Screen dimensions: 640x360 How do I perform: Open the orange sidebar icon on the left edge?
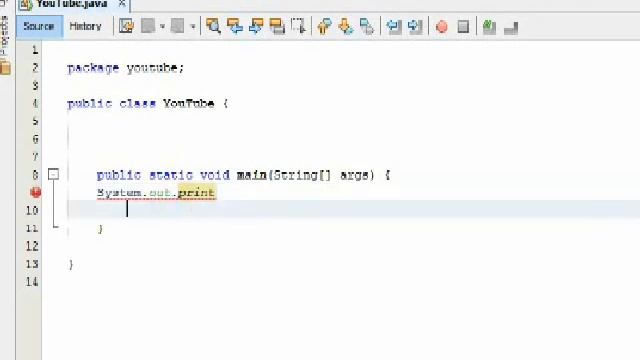[5, 67]
